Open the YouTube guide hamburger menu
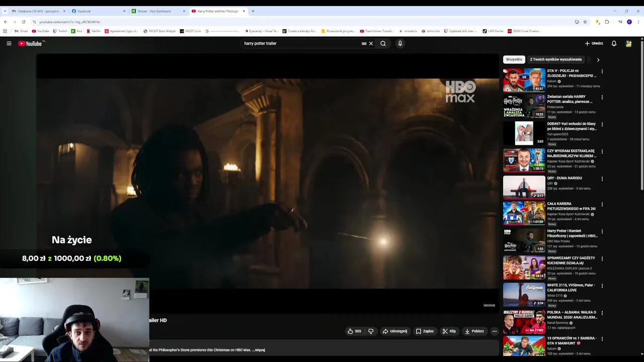 [9, 44]
